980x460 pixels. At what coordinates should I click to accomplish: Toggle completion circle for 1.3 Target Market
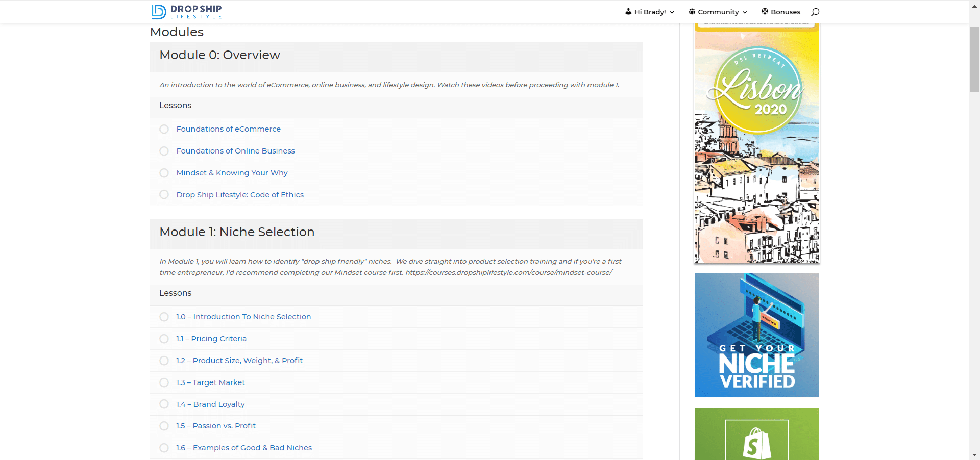point(164,382)
